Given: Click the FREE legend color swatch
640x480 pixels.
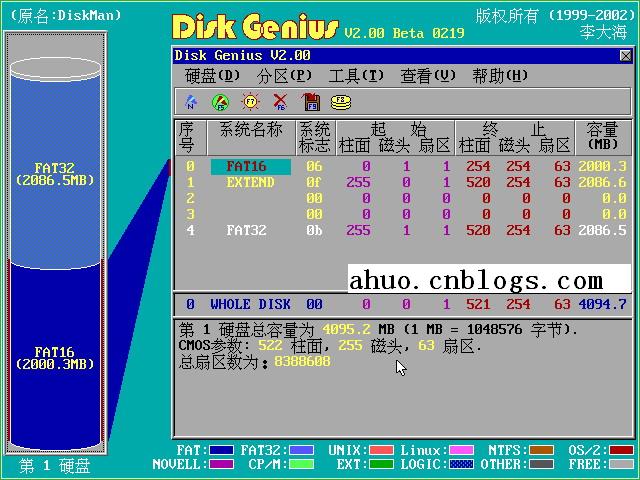Looking at the screenshot, I should [621, 464].
